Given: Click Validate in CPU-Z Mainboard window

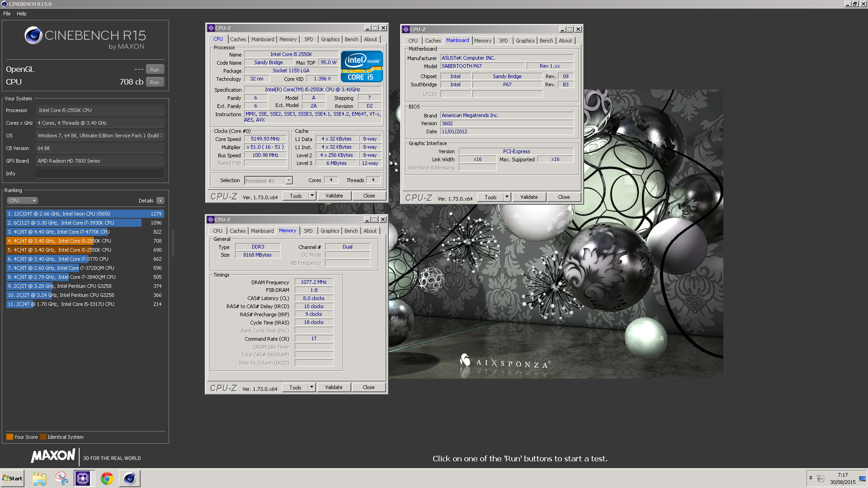Looking at the screenshot, I should click(529, 197).
